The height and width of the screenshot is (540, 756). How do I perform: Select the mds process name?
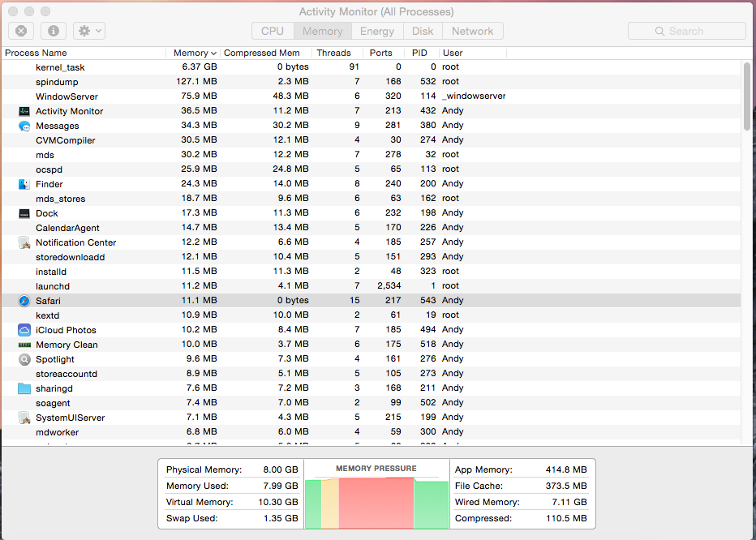pyautogui.click(x=45, y=155)
